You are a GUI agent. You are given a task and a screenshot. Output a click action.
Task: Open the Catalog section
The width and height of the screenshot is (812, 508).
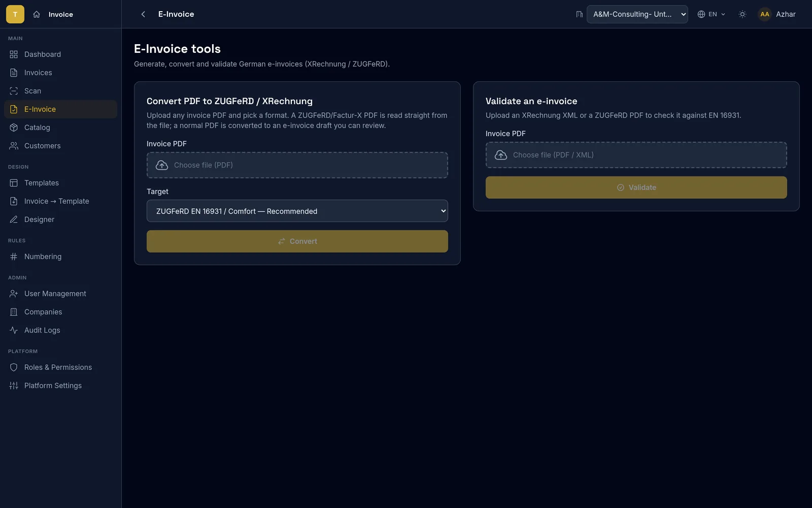(60, 128)
